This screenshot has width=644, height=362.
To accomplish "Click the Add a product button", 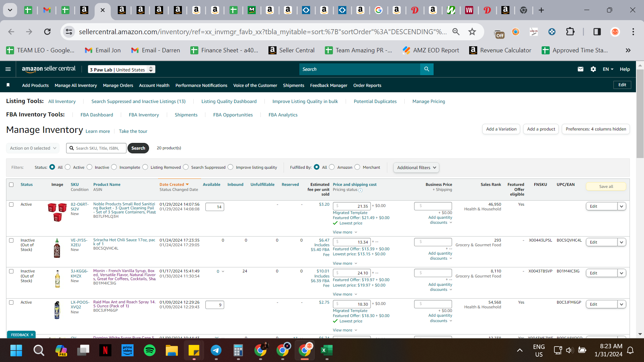I will pyautogui.click(x=541, y=129).
